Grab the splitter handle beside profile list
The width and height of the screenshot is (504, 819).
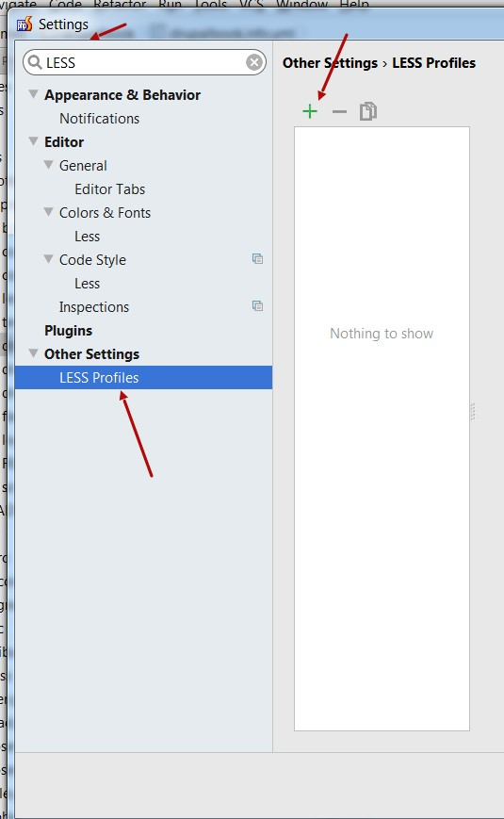click(473, 412)
